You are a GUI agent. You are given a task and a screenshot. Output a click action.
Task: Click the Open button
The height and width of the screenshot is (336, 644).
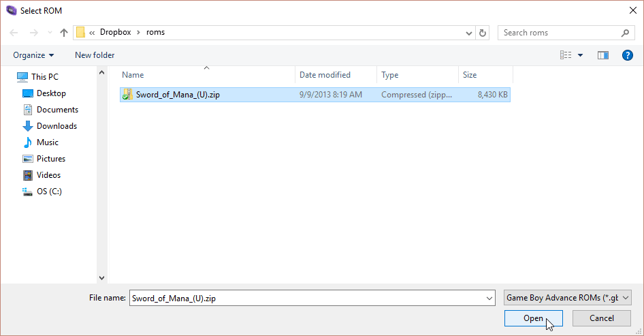(534, 318)
